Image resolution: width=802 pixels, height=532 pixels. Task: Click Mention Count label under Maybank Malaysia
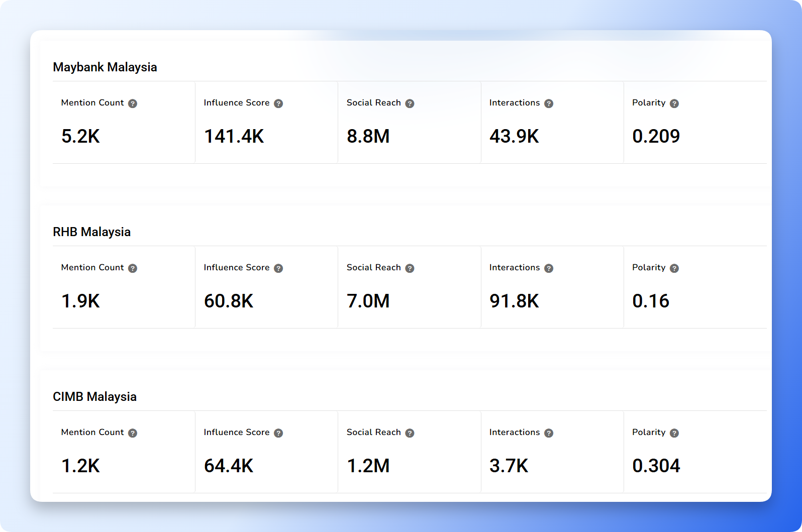coord(92,102)
